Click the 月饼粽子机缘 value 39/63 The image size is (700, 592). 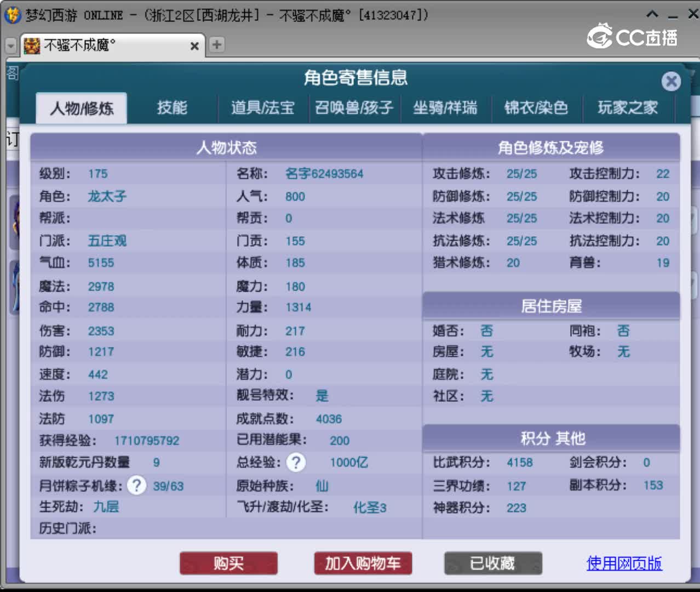168,486
